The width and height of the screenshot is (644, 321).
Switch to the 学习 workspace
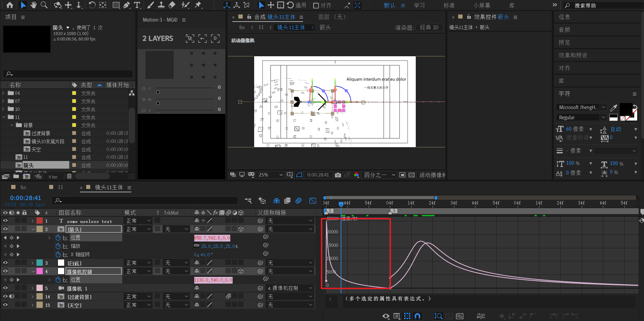[x=419, y=5]
